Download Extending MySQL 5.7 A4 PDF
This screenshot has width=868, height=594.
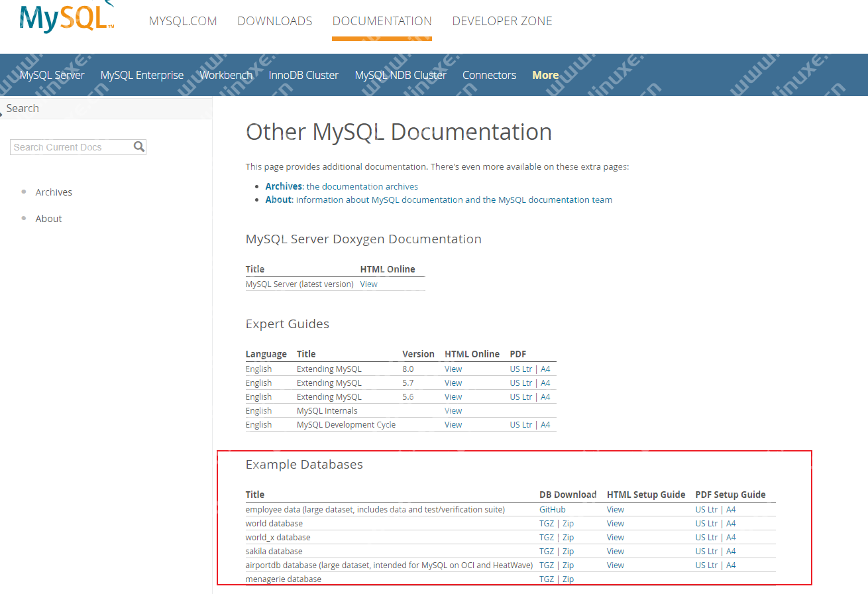coord(545,383)
